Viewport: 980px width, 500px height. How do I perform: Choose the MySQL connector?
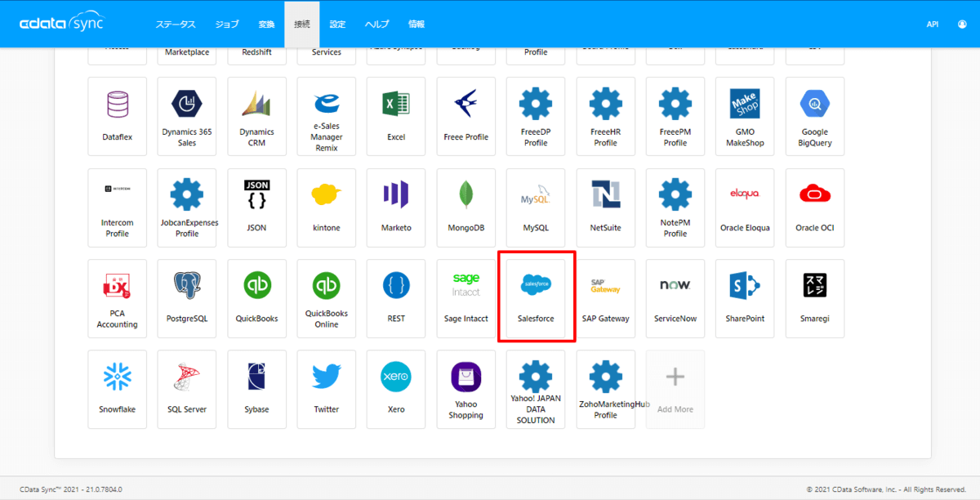[x=536, y=208]
